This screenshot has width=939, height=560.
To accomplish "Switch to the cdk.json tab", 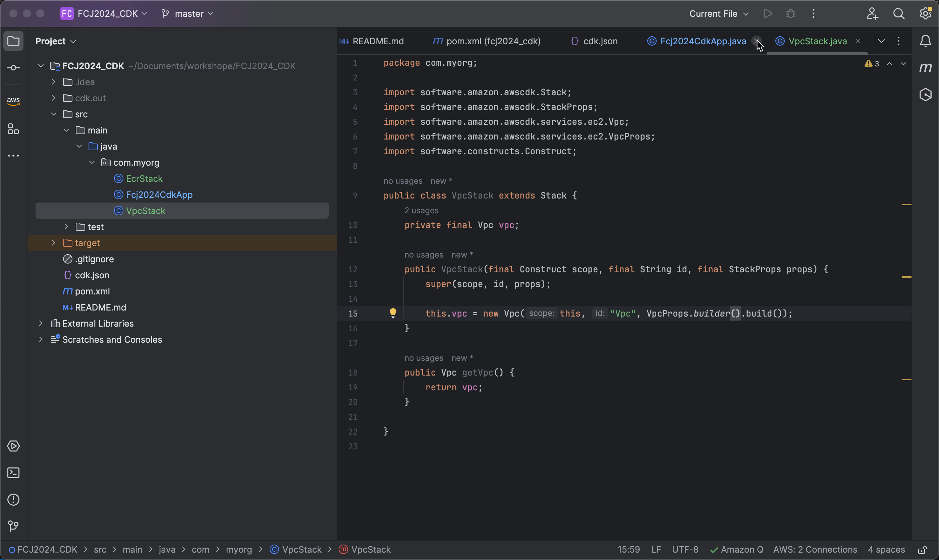I will click(594, 41).
